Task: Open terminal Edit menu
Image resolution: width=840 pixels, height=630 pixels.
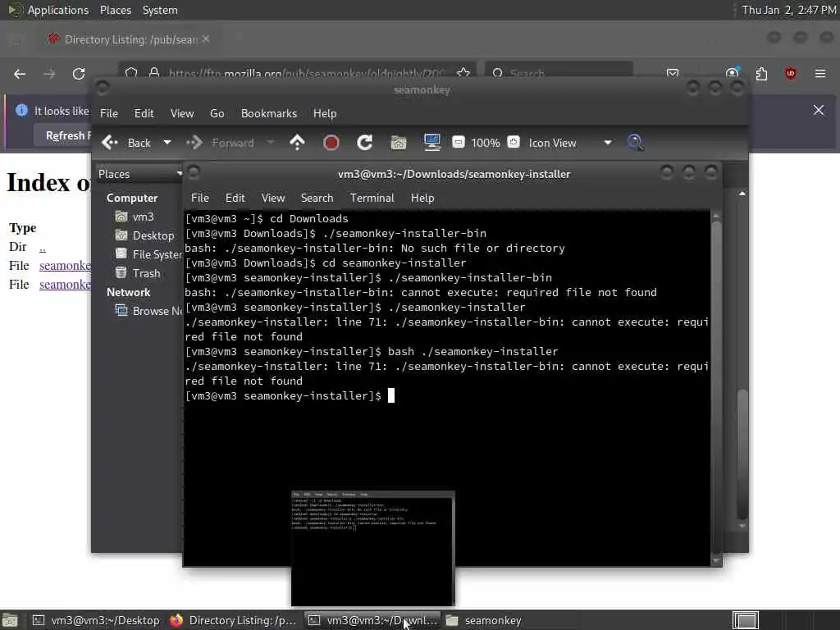Action: pyautogui.click(x=235, y=199)
